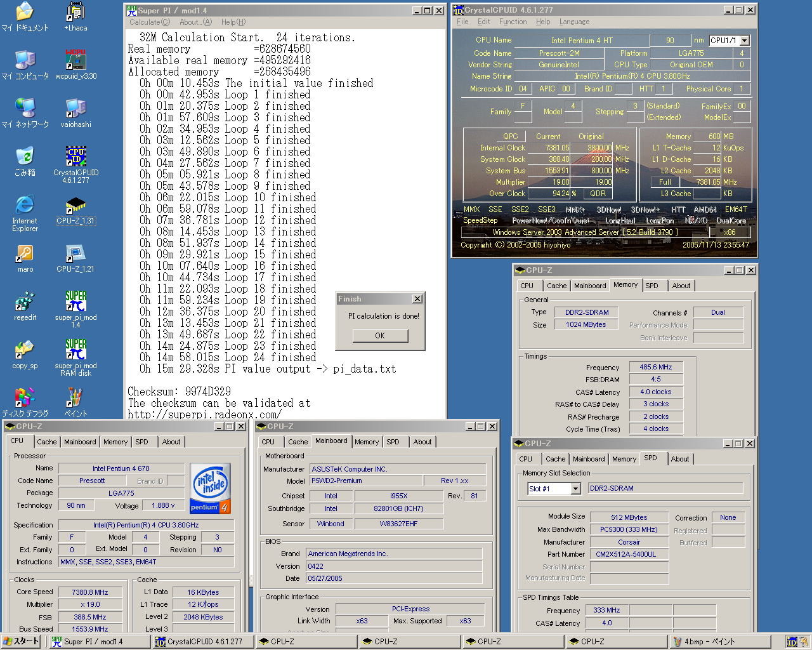
Task: Select About tab in CPU-Z Mainboard window
Action: click(422, 442)
